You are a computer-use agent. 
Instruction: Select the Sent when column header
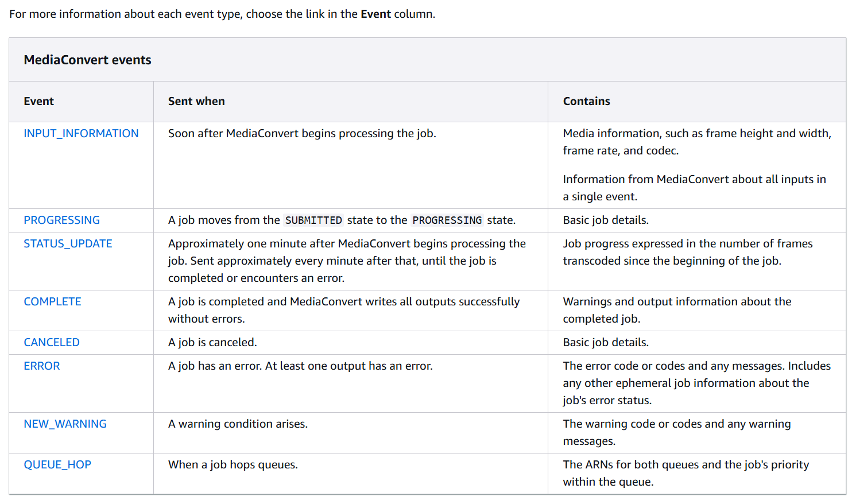click(x=196, y=101)
